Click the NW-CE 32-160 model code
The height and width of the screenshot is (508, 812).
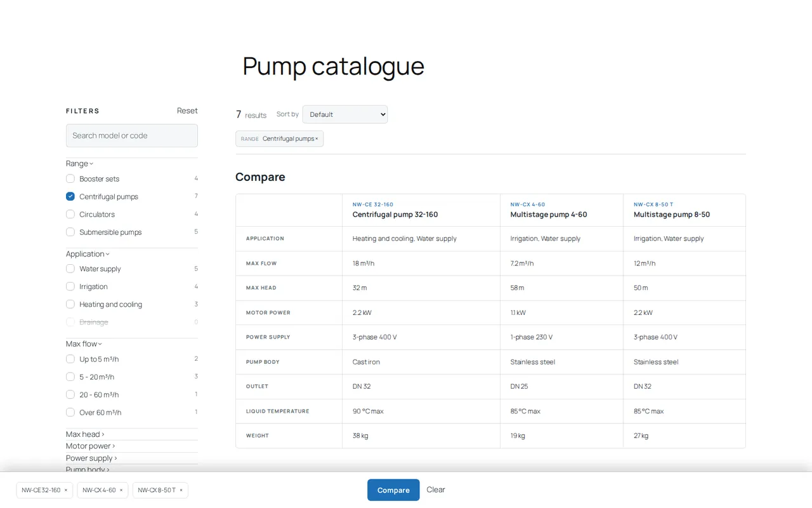373,204
